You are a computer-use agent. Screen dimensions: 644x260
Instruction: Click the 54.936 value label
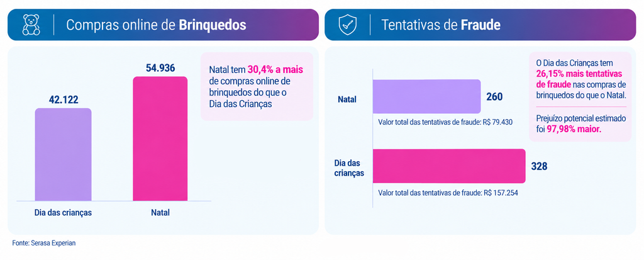coord(160,68)
